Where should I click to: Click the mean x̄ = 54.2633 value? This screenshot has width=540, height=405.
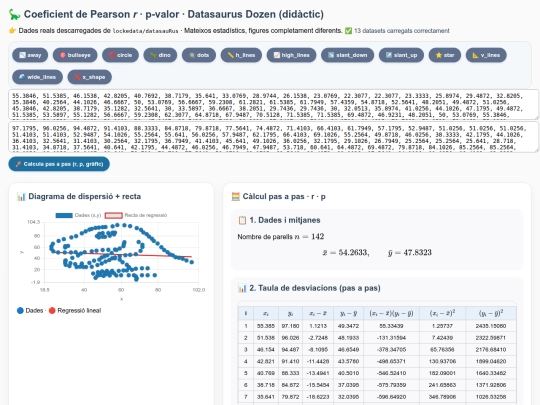(346, 252)
